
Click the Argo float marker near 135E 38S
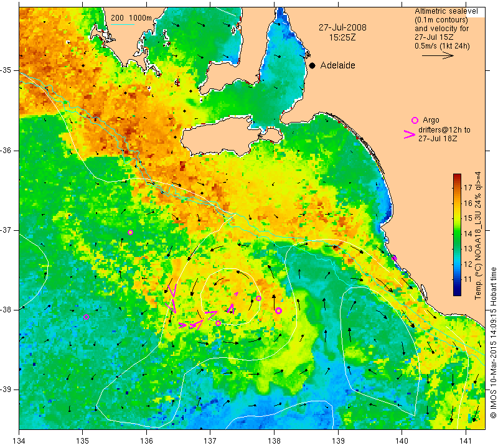tap(86, 317)
